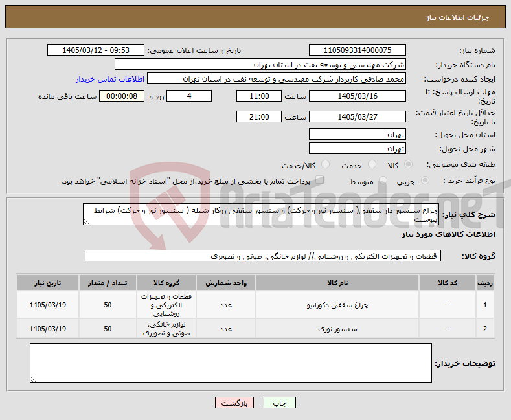Select the کالا/خدمت radio button

coord(325,164)
